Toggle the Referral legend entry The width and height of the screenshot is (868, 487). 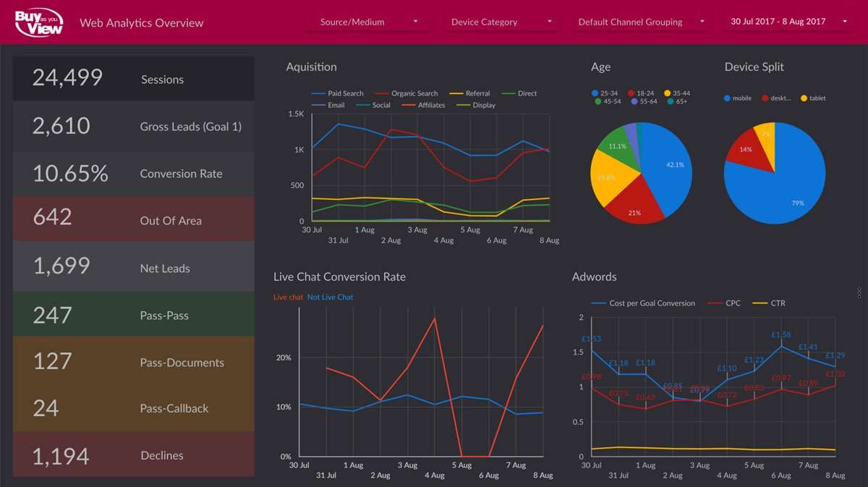click(469, 93)
